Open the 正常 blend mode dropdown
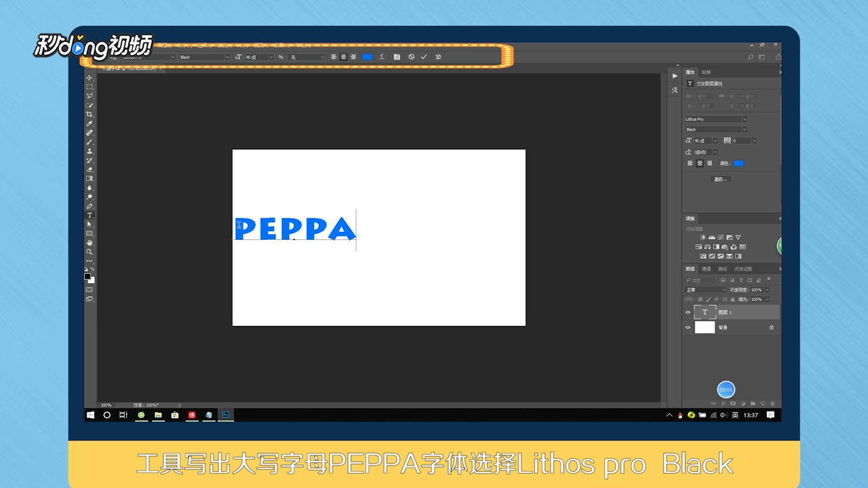 [705, 290]
